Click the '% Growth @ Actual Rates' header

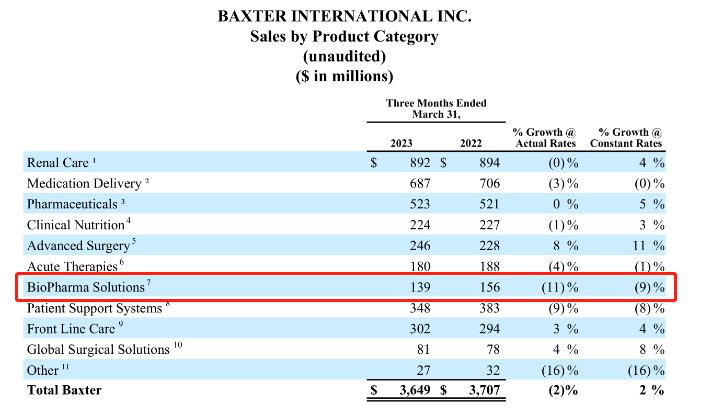(x=545, y=138)
